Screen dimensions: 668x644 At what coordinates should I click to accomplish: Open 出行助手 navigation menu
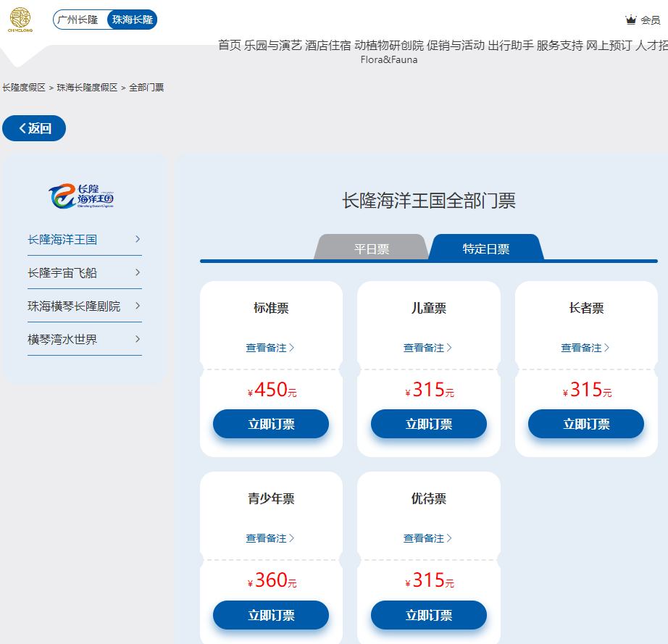511,45
